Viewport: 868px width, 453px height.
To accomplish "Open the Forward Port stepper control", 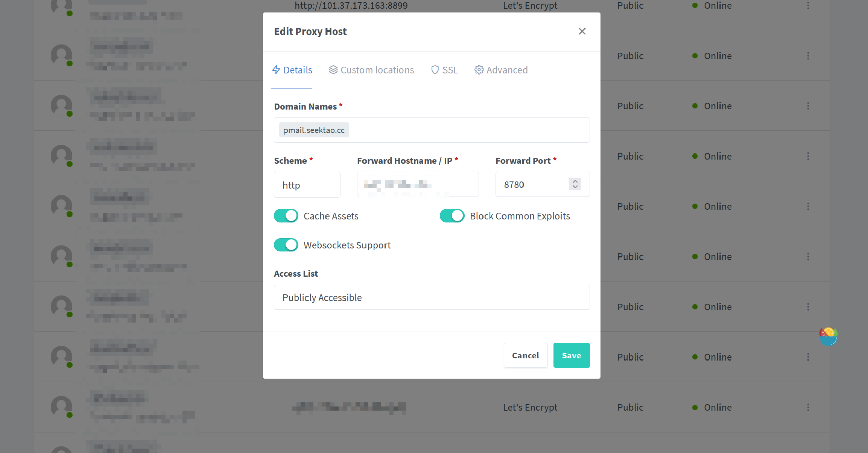I will click(x=575, y=184).
